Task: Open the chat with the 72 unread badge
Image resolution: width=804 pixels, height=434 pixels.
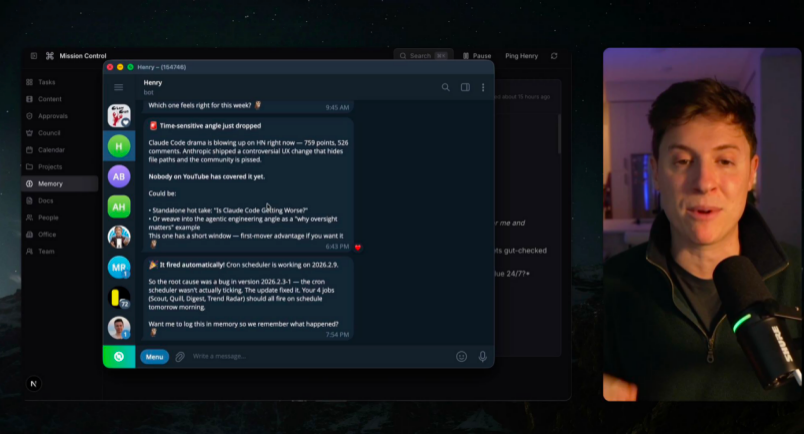Action: (119, 298)
